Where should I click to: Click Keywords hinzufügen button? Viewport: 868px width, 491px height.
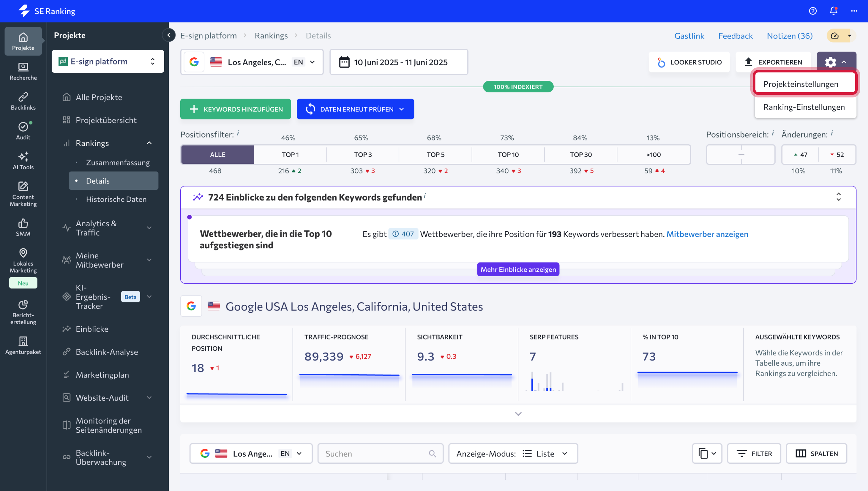click(x=235, y=109)
